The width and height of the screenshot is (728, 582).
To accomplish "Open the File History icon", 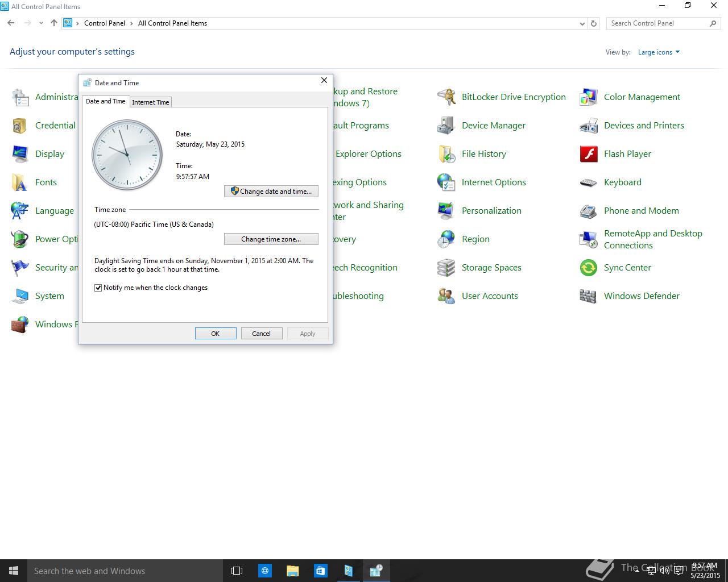I will (446, 154).
